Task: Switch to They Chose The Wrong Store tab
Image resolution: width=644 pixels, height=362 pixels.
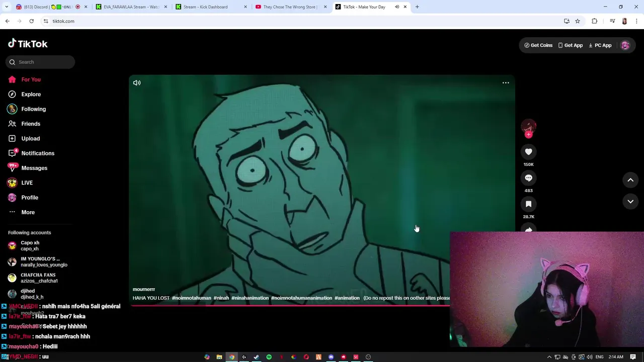Action: click(291, 7)
